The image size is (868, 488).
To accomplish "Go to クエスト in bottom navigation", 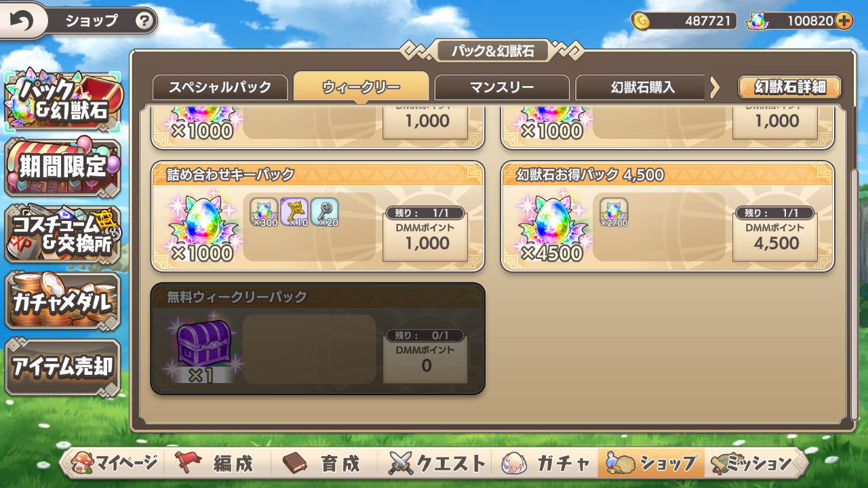I will pos(438,464).
